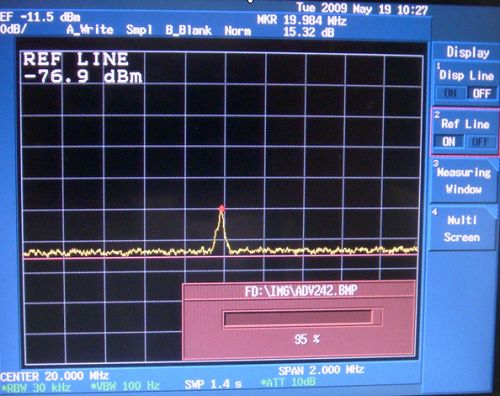
Task: Click the ATT 10dB attenuation indicator
Action: click(x=288, y=382)
